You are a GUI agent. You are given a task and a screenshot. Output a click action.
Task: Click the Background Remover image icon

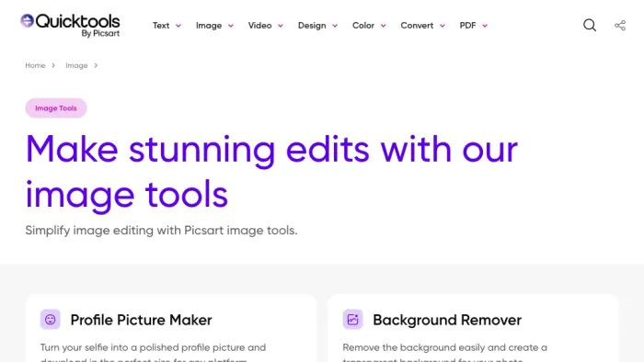click(352, 320)
